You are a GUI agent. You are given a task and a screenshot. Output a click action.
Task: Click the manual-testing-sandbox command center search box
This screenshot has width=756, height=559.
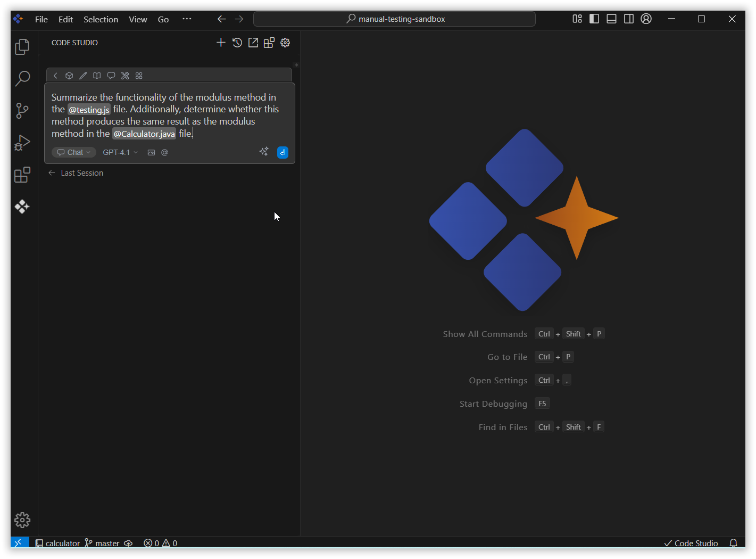pos(394,19)
